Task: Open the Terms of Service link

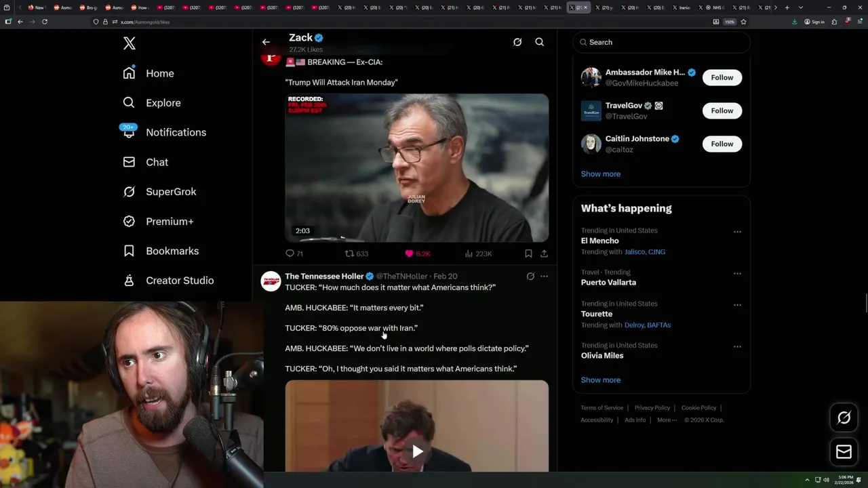Action: tap(601, 408)
